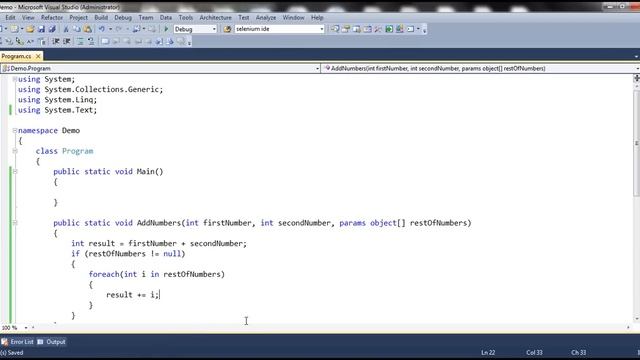The image size is (640, 360).
Task: Click the 'result += i;' code line
Action: [x=133, y=295]
